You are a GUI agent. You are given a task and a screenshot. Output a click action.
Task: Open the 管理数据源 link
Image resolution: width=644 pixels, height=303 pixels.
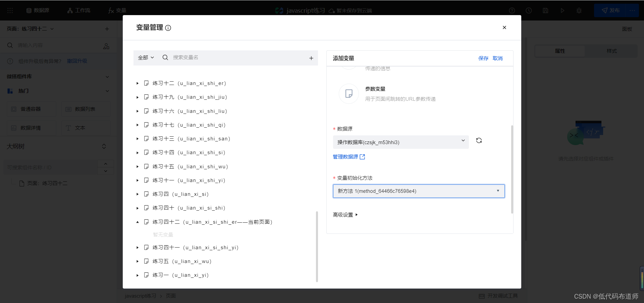click(349, 157)
